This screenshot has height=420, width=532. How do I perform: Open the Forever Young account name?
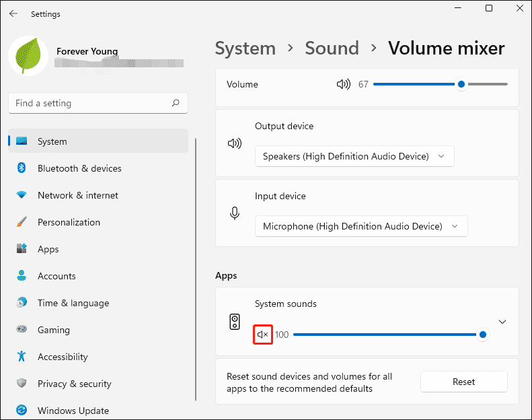tap(87, 51)
